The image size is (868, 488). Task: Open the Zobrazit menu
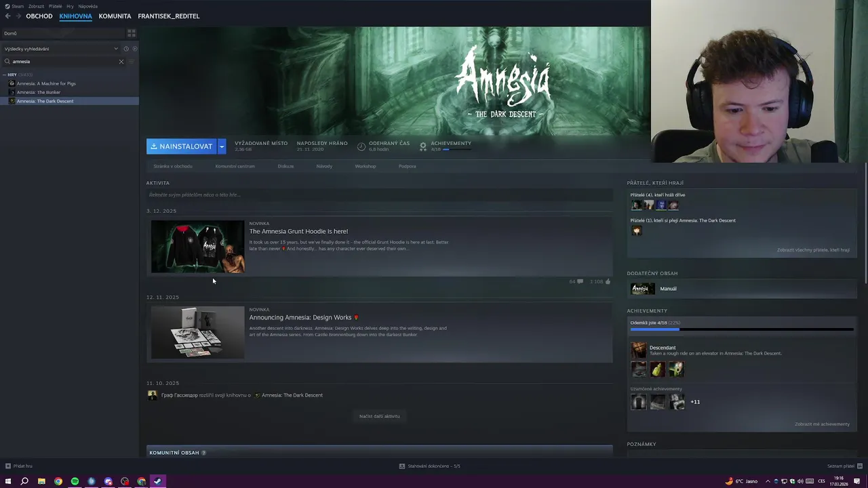pyautogui.click(x=36, y=6)
